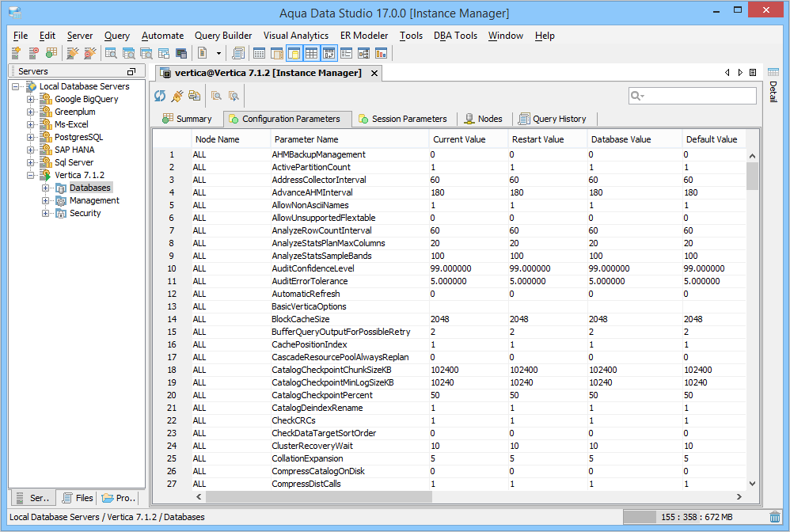Expand the Google BigQuery server node
This screenshot has width=790, height=532.
[x=30, y=99]
